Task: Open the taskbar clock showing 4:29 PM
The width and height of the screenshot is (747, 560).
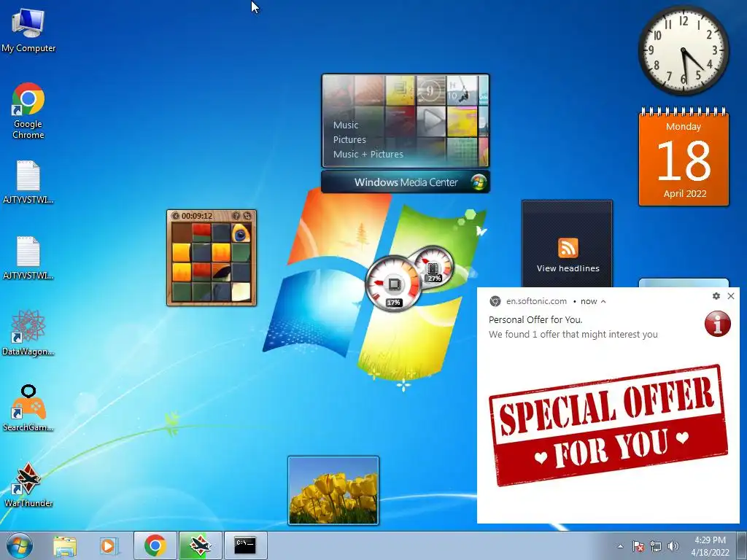Action: click(710, 546)
